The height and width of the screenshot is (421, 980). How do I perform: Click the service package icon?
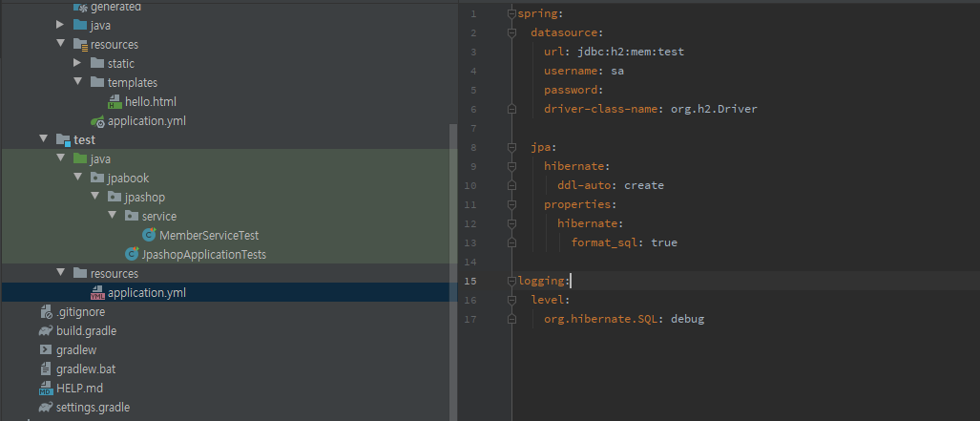tap(132, 216)
